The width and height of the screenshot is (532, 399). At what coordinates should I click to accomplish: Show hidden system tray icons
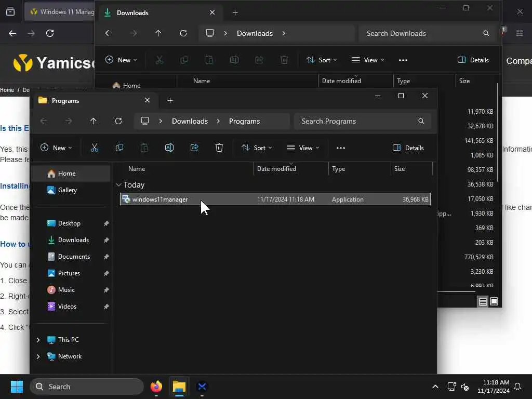[x=435, y=387]
